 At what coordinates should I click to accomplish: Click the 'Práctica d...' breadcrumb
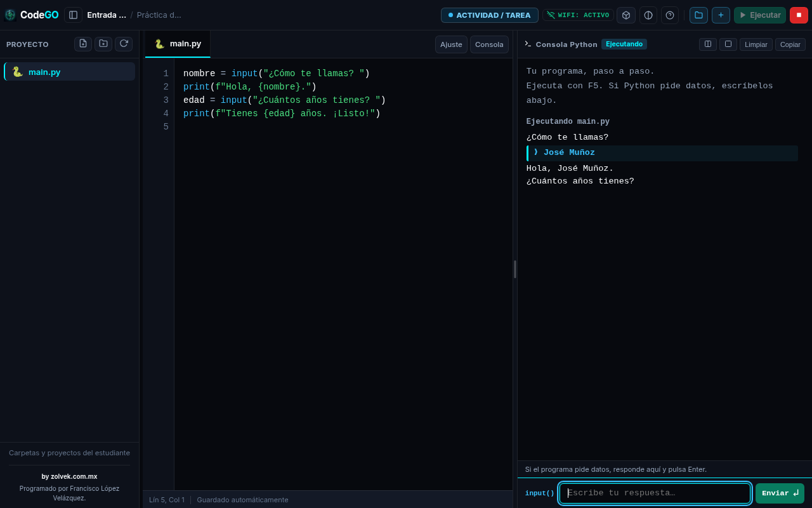tap(159, 15)
